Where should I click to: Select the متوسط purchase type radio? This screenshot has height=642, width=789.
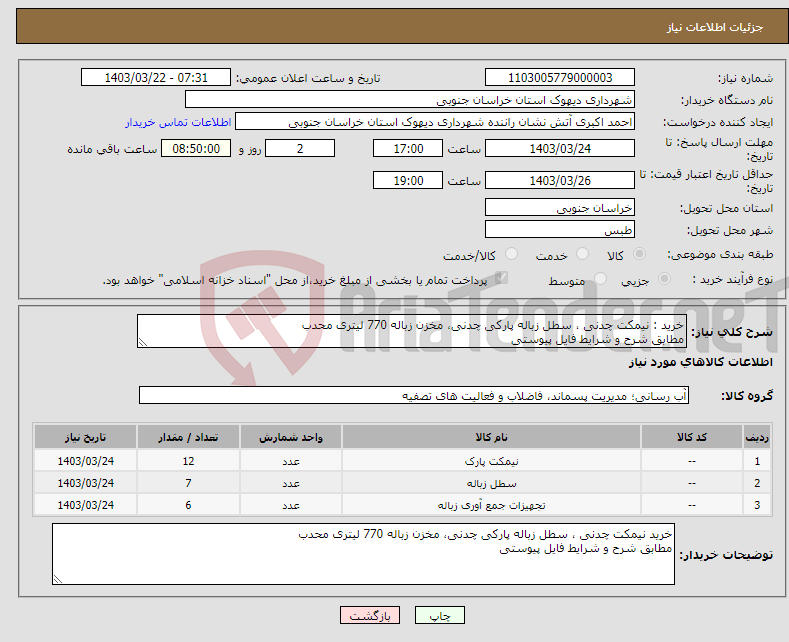click(600, 279)
